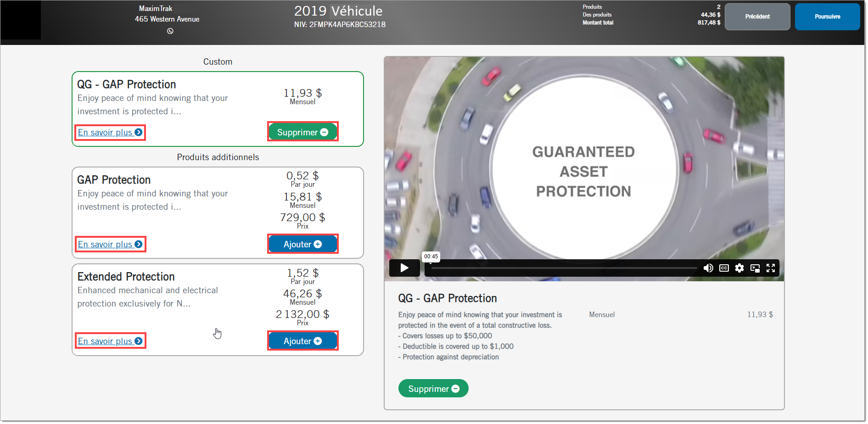Click the Produits additionnels heading
Image resolution: width=868 pixels, height=424 pixels.
pyautogui.click(x=218, y=157)
